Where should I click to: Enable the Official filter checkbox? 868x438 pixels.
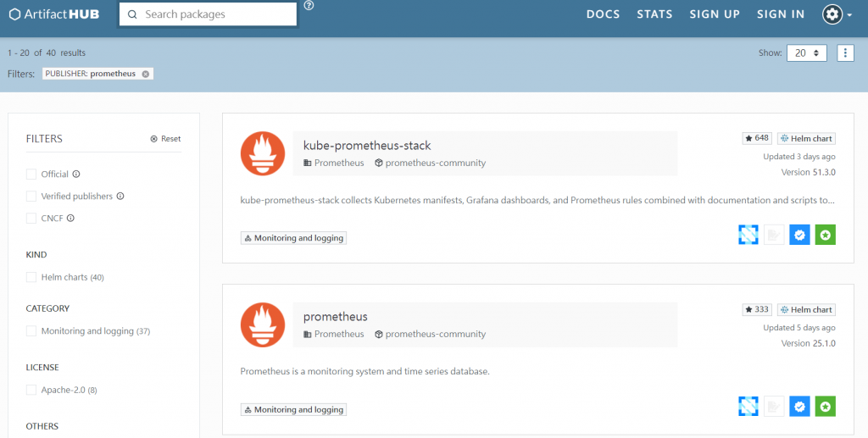click(x=31, y=175)
